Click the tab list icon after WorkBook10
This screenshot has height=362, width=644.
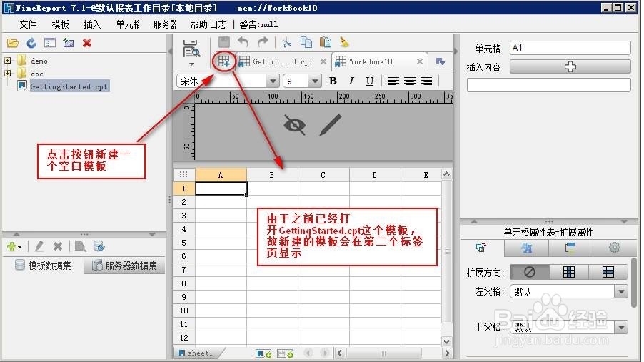pyautogui.click(x=441, y=61)
